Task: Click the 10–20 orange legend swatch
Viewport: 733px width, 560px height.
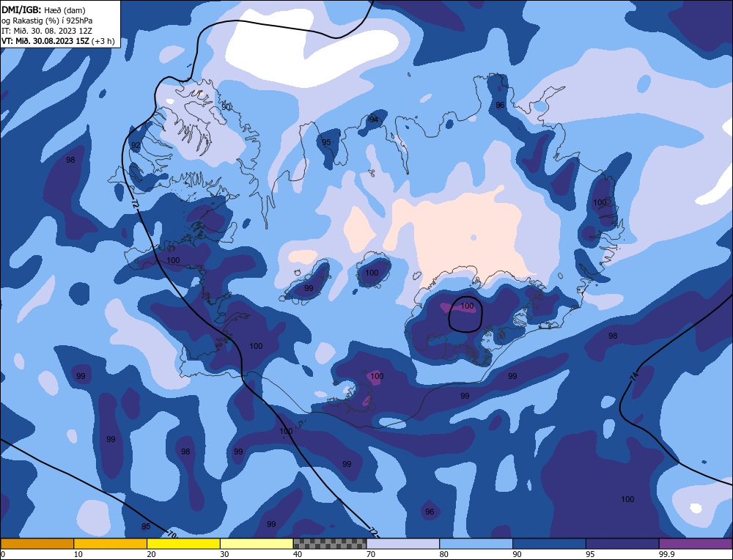Action: (x=111, y=543)
